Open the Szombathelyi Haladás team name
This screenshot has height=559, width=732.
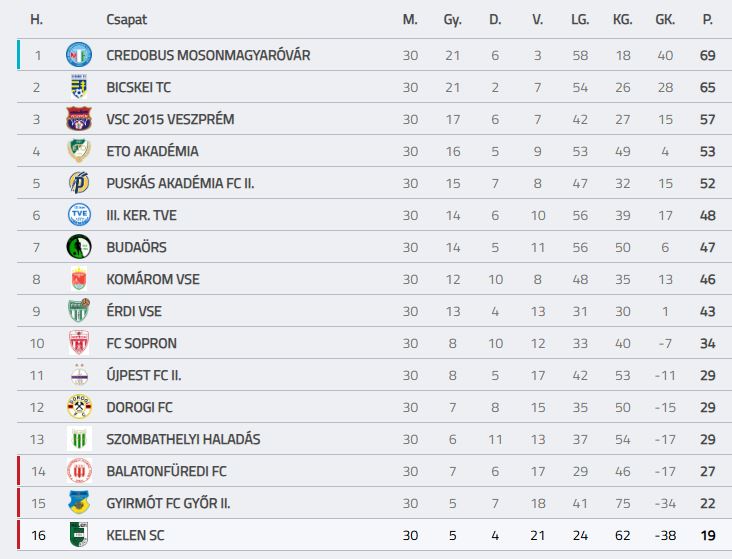click(x=183, y=439)
